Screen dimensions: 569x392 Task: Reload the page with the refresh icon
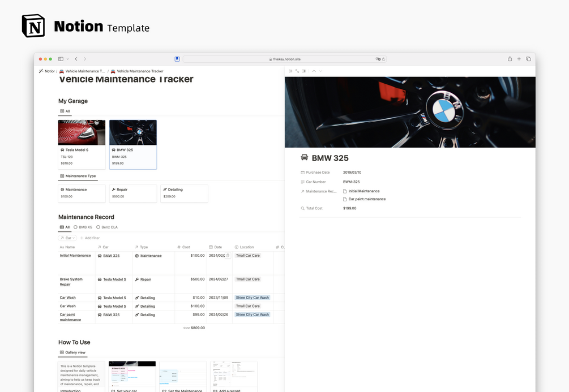click(383, 59)
